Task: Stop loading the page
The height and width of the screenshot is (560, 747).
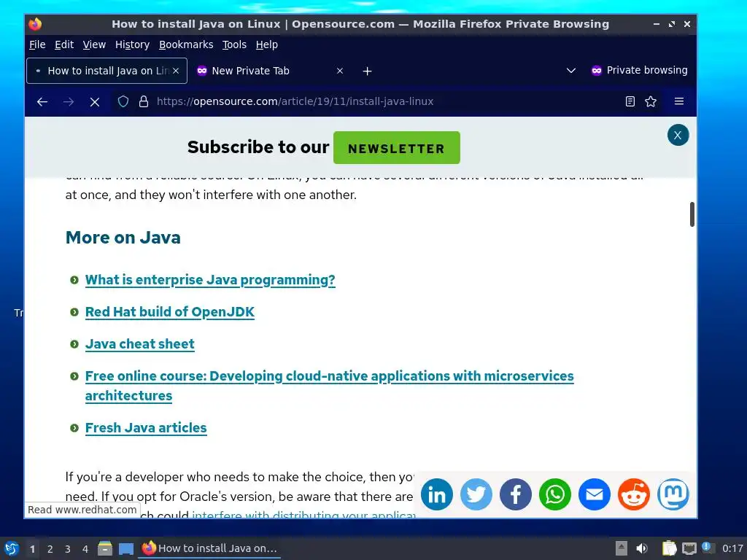Action: point(95,101)
